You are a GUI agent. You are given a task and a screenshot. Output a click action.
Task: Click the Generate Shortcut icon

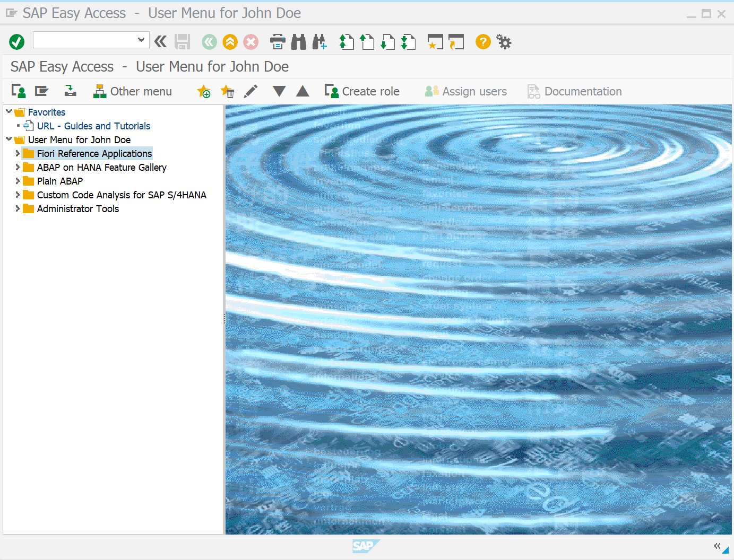coord(456,42)
